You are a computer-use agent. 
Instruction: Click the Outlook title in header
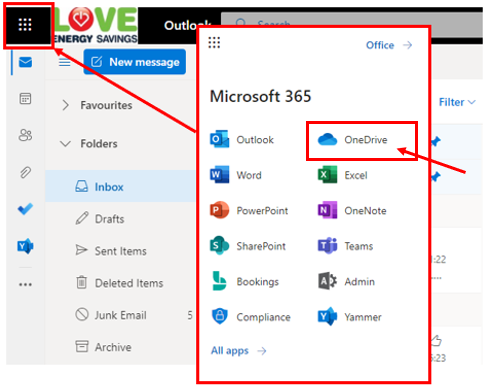click(x=188, y=25)
